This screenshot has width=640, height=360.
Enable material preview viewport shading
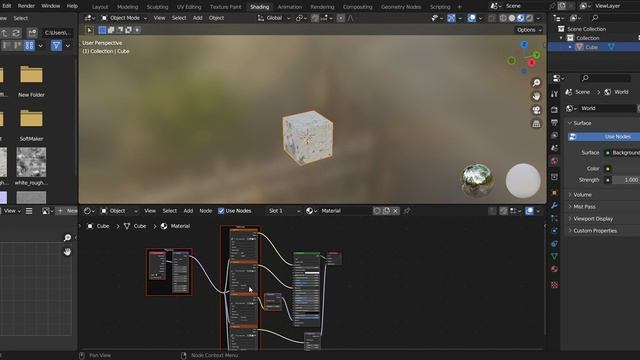(520, 18)
